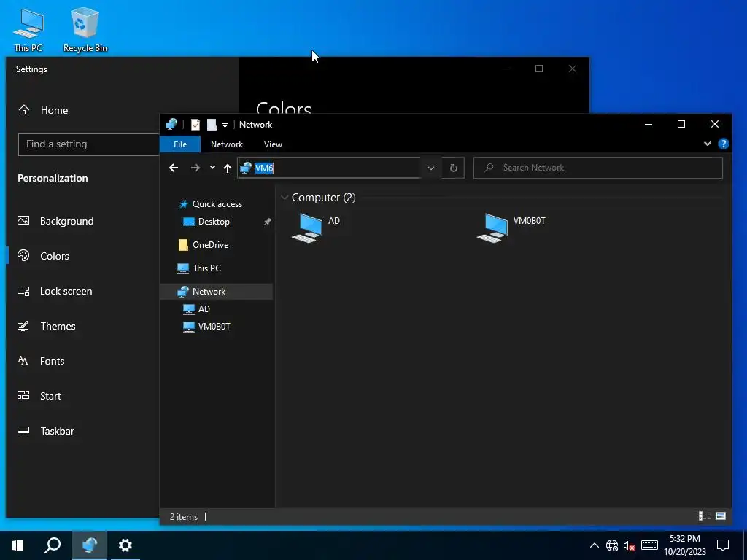The width and height of the screenshot is (747, 560).
Task: Click Network Explorer taskbar button
Action: tap(90, 545)
